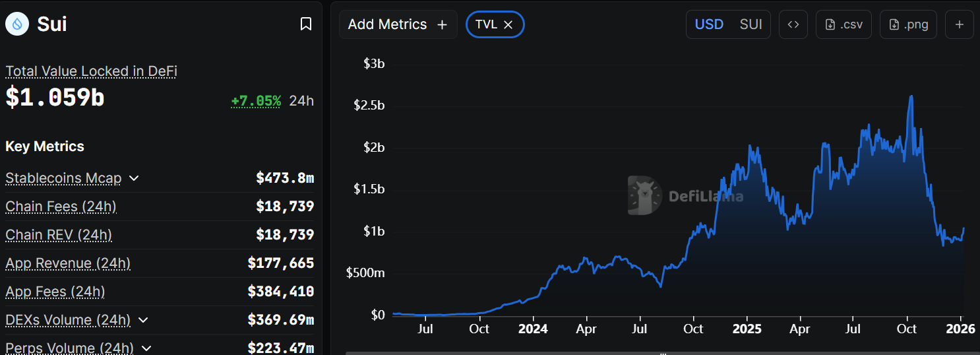Expand the DEXs Volume (24h) chevron
This screenshot has width=980, height=355.
point(143,320)
